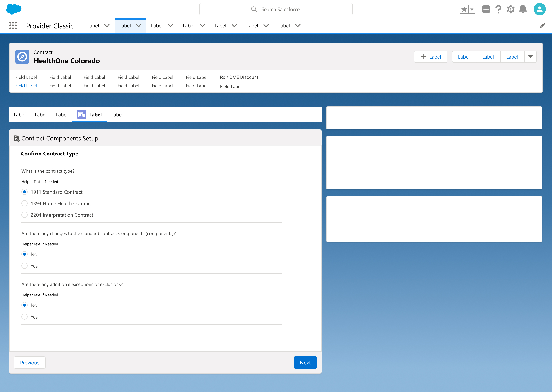Open Setup via the gear icon

[510, 9]
